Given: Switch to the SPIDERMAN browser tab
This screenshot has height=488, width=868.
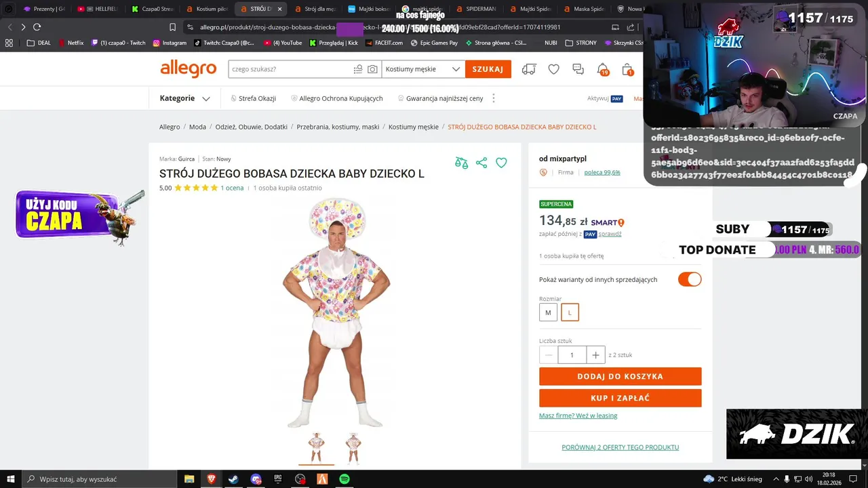Looking at the screenshot, I should pos(476,9).
